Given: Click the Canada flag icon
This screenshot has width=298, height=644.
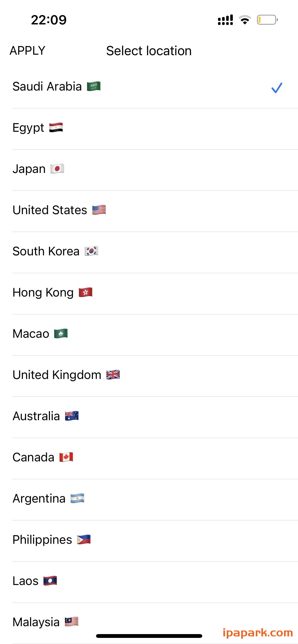Looking at the screenshot, I should coord(66,457).
